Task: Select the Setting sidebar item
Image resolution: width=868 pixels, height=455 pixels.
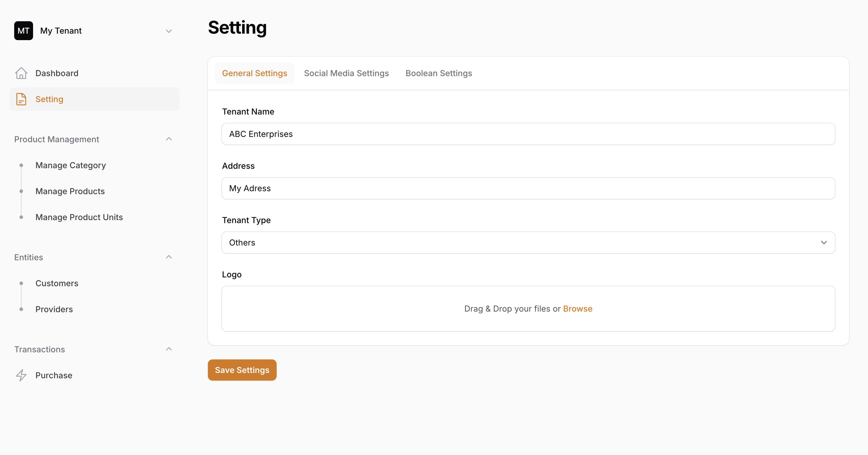Action: tap(94, 99)
